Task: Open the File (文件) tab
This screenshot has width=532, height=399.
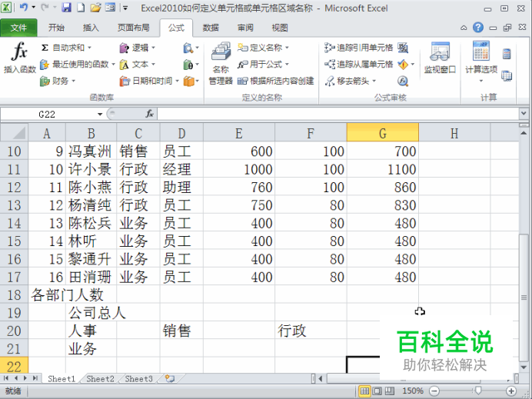Action: [x=18, y=28]
